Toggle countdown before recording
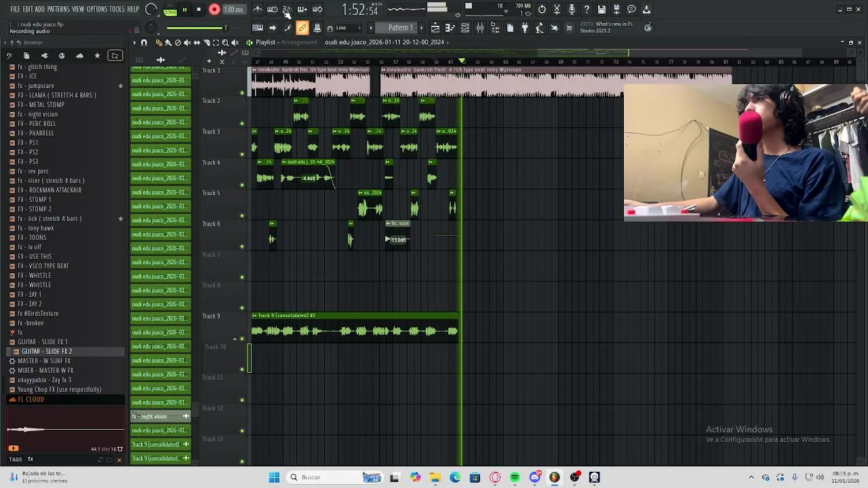This screenshot has width=868, height=488. click(x=288, y=9)
